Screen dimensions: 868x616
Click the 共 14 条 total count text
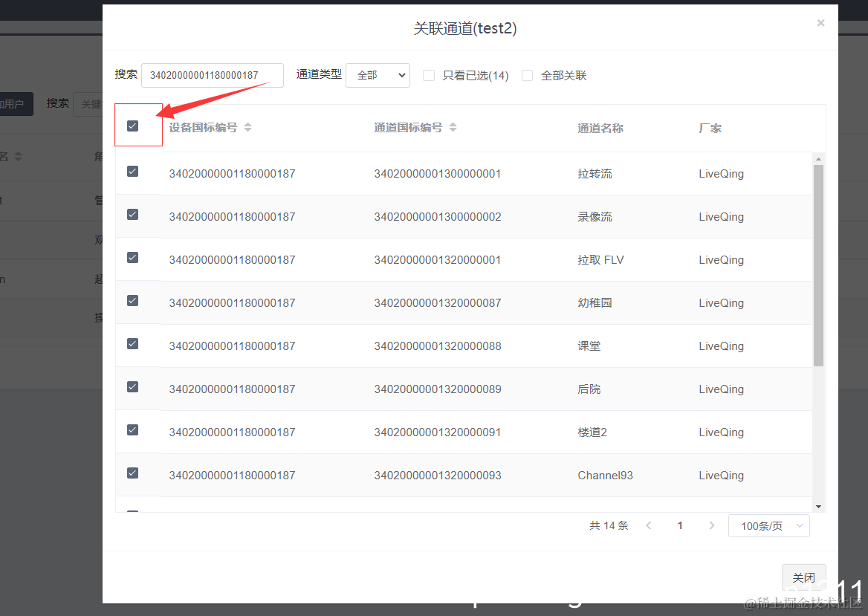point(609,526)
